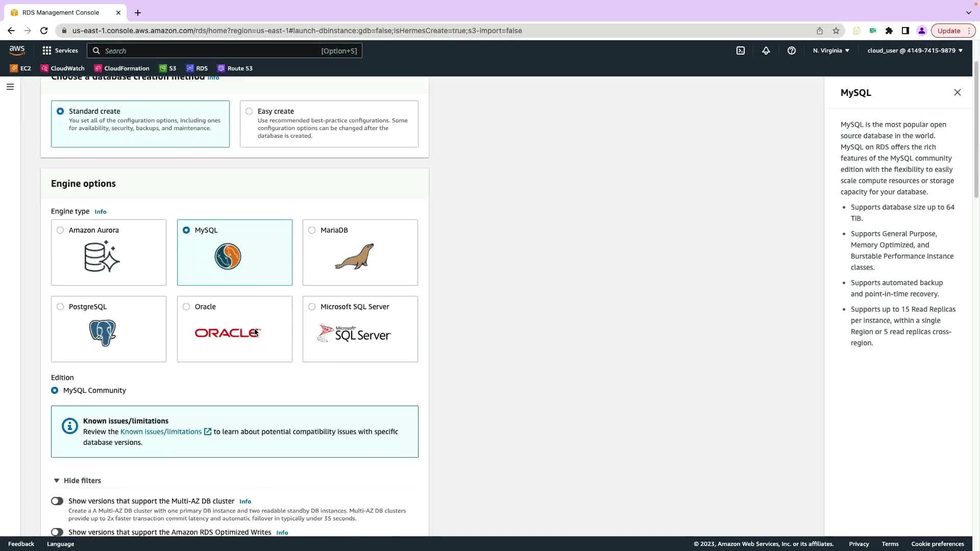Image resolution: width=980 pixels, height=551 pixels.
Task: Open the N. Virginia region dropdown
Action: click(831, 51)
